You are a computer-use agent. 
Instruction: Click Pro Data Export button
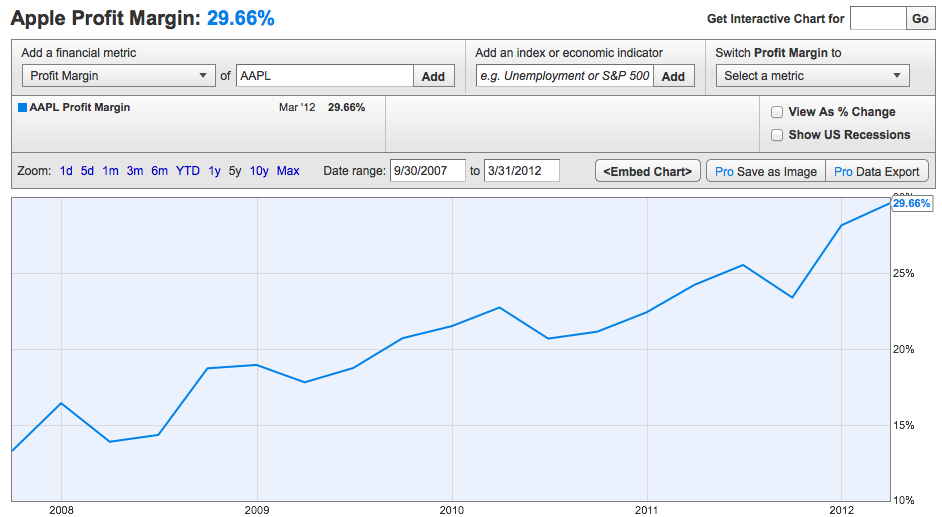coord(877,171)
